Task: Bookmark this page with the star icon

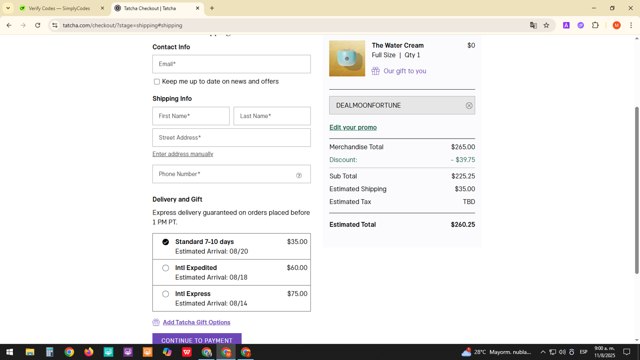Action: (546, 25)
